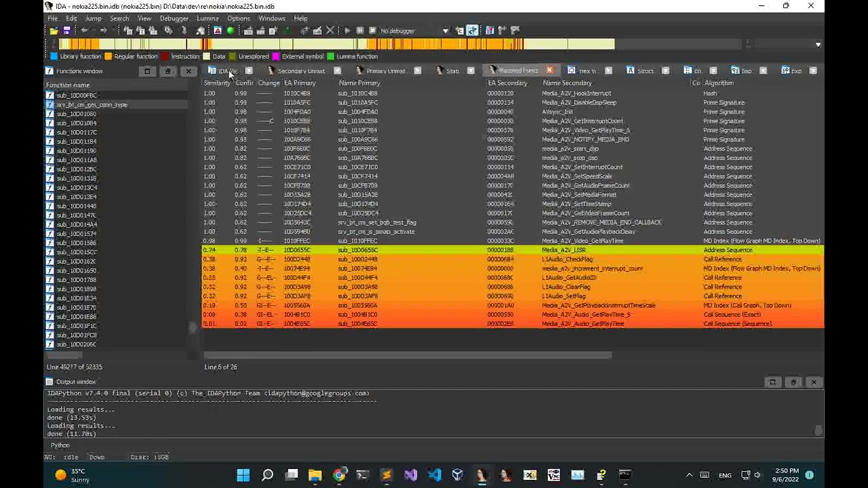Close the Matched Functions tab
The height and width of the screenshot is (488, 868).
549,70
